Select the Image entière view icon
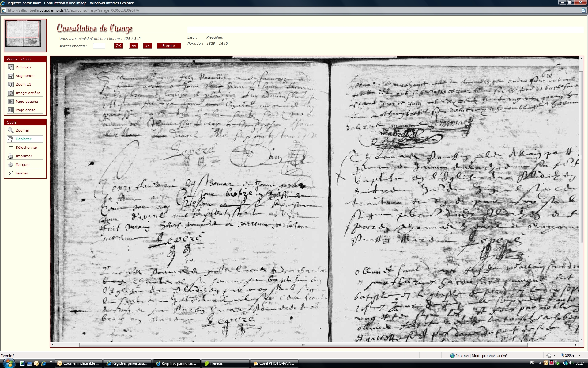588x368 pixels. 11,93
